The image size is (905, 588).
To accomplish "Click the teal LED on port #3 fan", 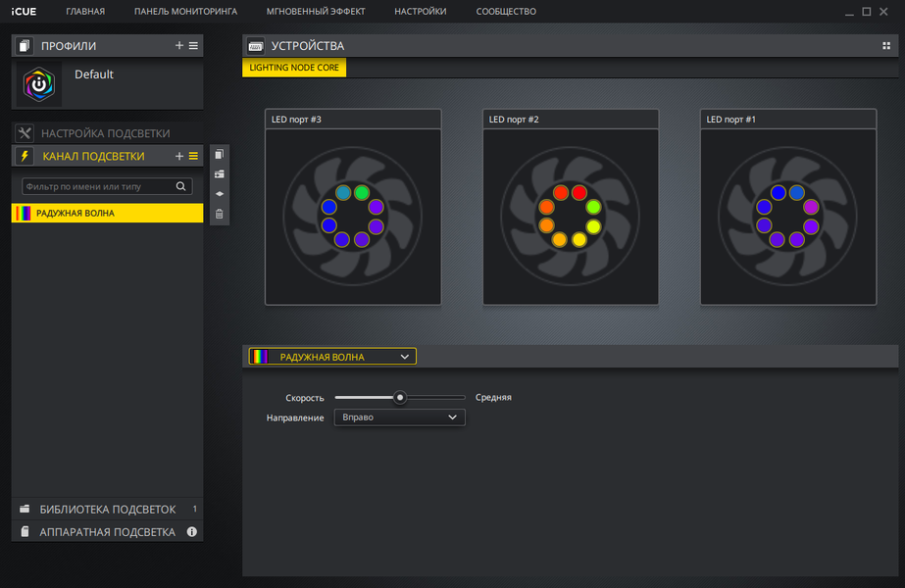I will pos(343,193).
